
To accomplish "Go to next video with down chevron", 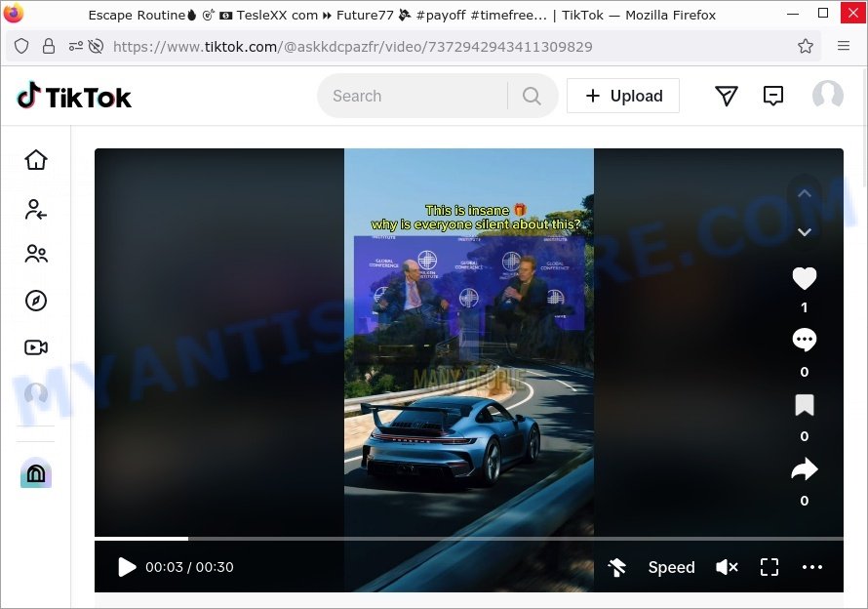I will pyautogui.click(x=805, y=231).
